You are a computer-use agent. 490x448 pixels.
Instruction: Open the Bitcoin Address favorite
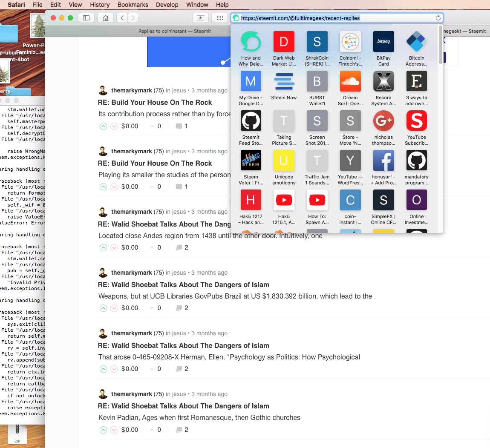click(x=417, y=49)
